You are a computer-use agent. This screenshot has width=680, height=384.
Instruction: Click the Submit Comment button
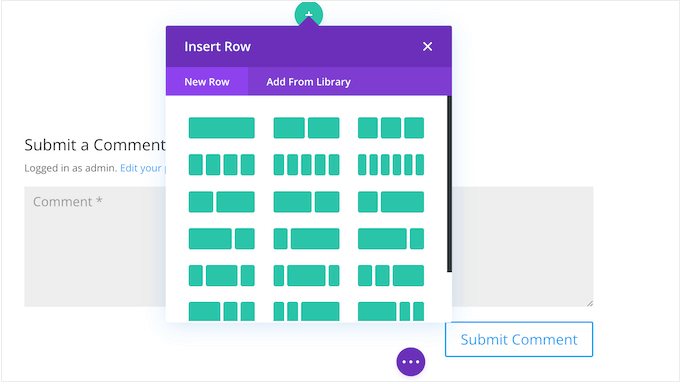click(x=519, y=339)
